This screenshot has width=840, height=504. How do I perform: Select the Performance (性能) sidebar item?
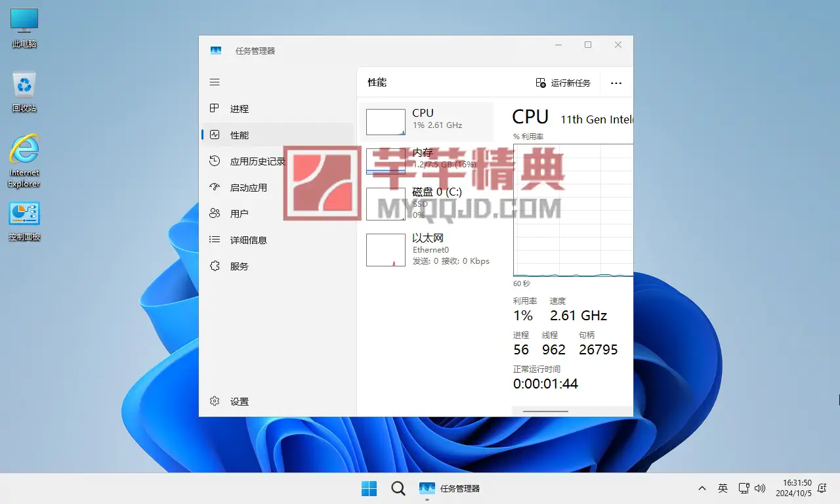(239, 135)
